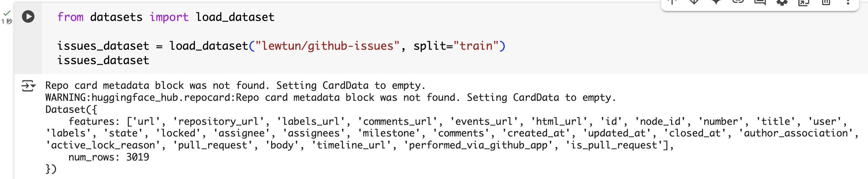Move cell down with arrow icon
The width and height of the screenshot is (868, 179).
click(694, 2)
